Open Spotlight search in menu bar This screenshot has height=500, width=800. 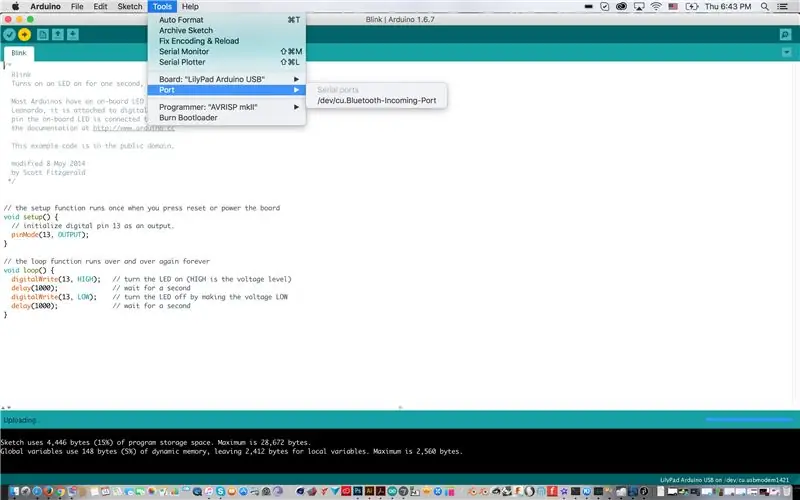click(764, 6)
